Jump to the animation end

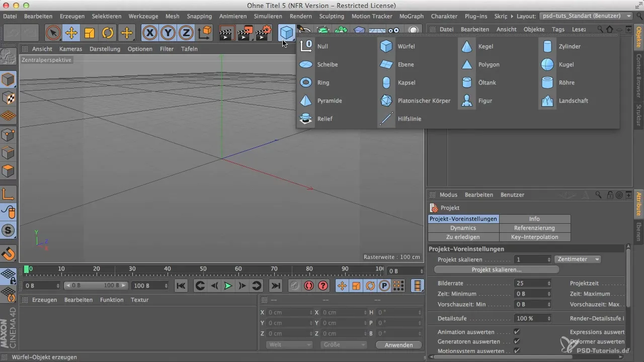(276, 286)
